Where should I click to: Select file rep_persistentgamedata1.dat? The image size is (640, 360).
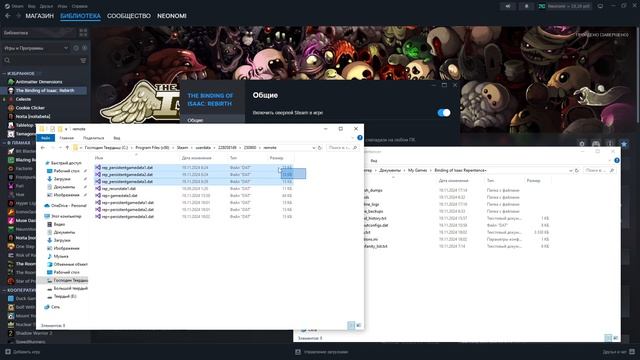pyautogui.click(x=127, y=167)
